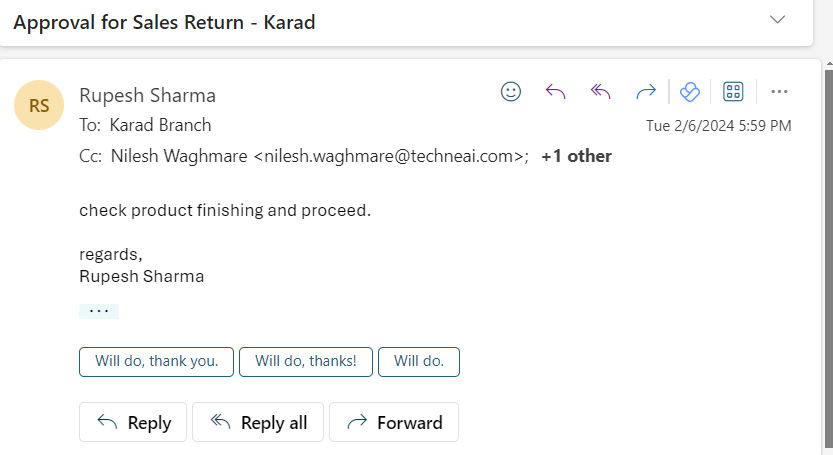Click the reply-all double arrow icon
Viewport: 833px width, 455px height.
[x=601, y=91]
